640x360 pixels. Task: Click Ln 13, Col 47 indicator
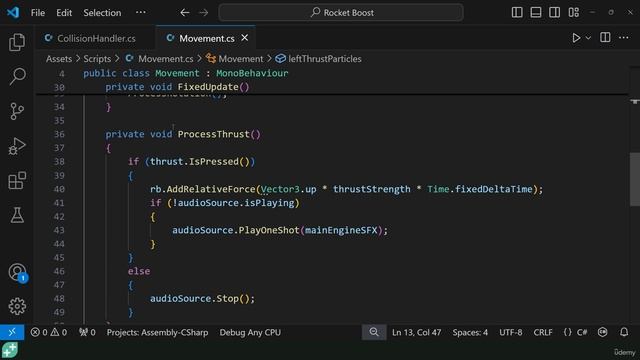(x=416, y=332)
